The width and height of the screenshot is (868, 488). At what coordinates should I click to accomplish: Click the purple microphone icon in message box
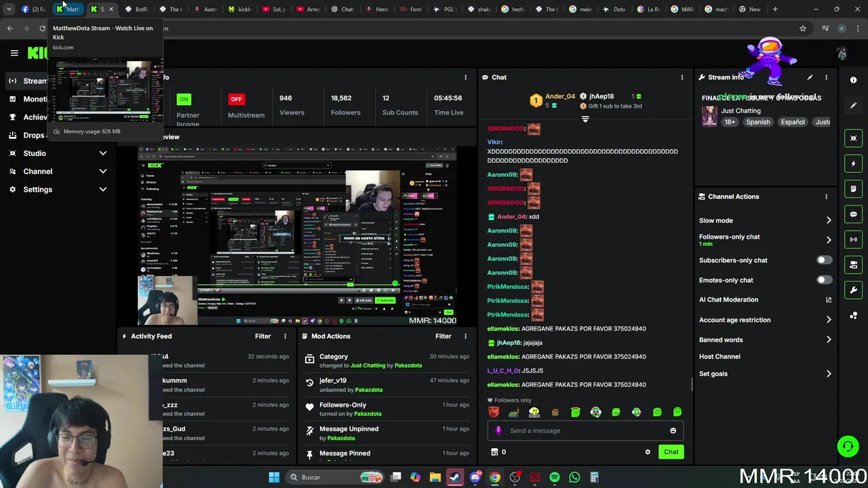click(x=498, y=430)
